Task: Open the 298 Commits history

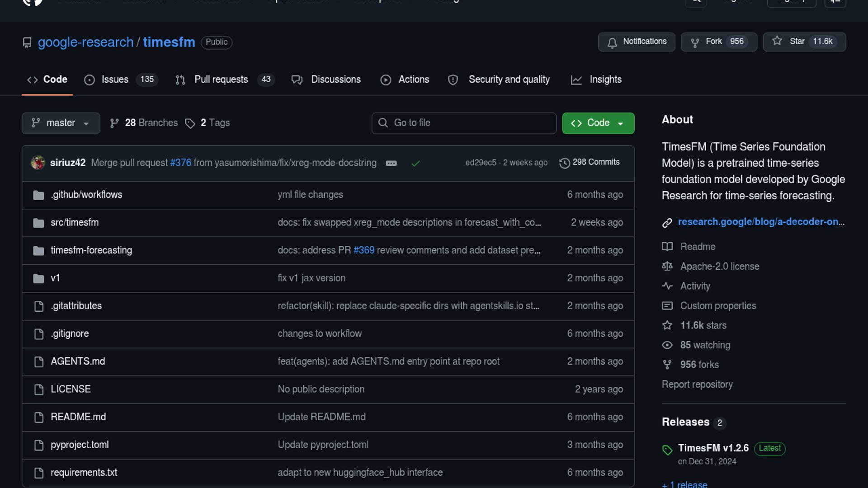Action: pyautogui.click(x=590, y=162)
